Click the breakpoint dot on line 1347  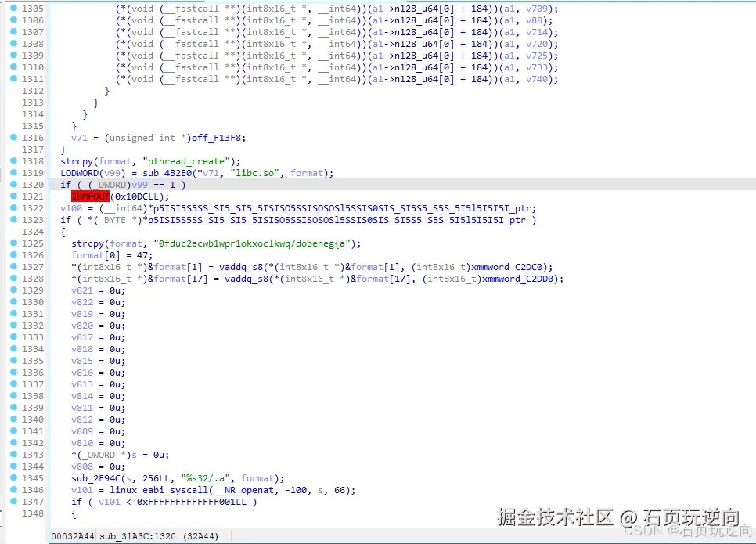click(13, 502)
